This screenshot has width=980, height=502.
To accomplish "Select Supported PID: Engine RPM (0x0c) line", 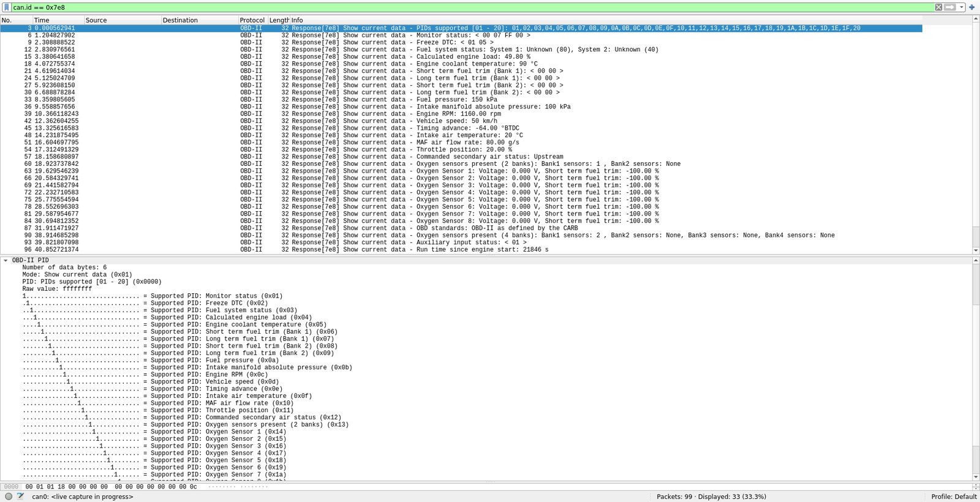I will tap(145, 375).
